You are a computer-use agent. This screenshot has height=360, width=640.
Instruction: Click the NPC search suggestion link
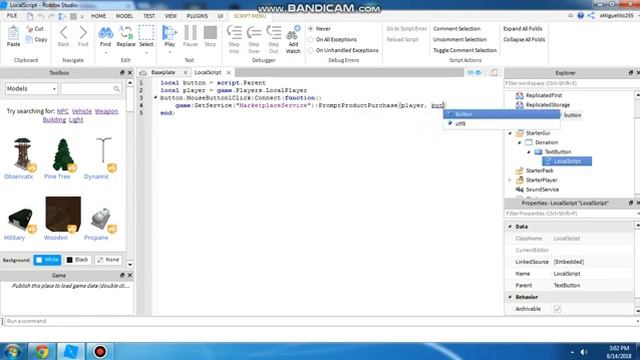pos(62,111)
